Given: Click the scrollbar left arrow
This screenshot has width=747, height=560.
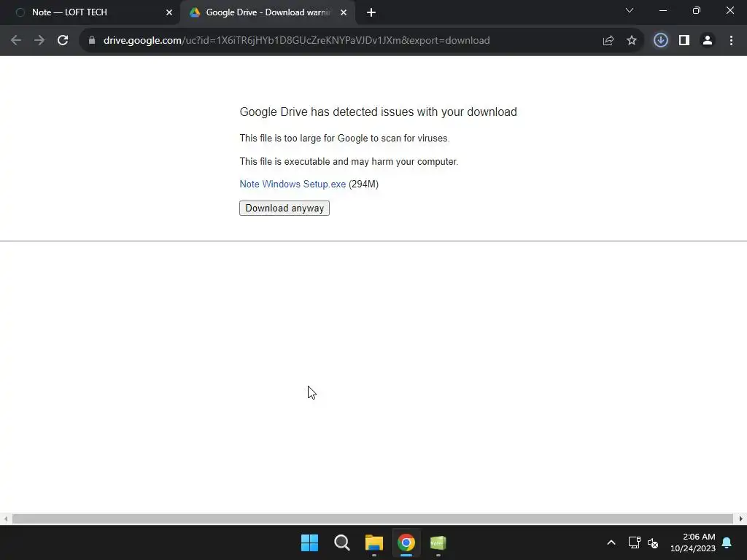Looking at the screenshot, I should [x=6, y=518].
